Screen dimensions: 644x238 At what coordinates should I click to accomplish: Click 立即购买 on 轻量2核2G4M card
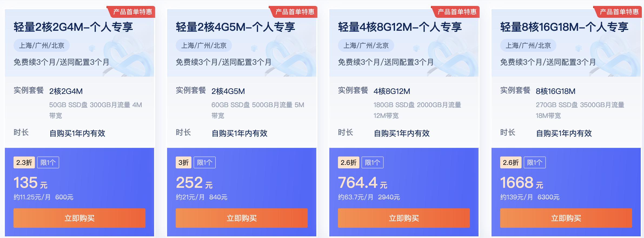(x=79, y=218)
